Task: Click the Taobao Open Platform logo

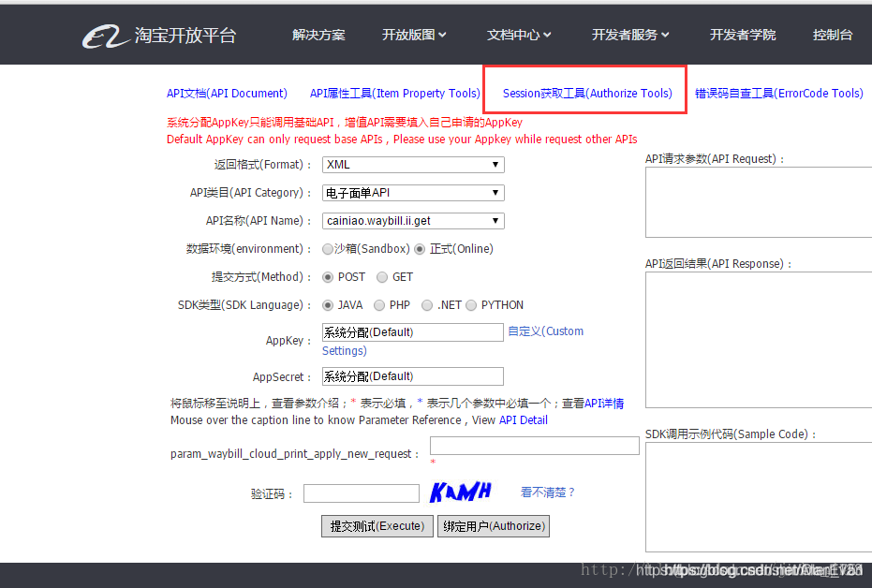Action: pyautogui.click(x=159, y=35)
